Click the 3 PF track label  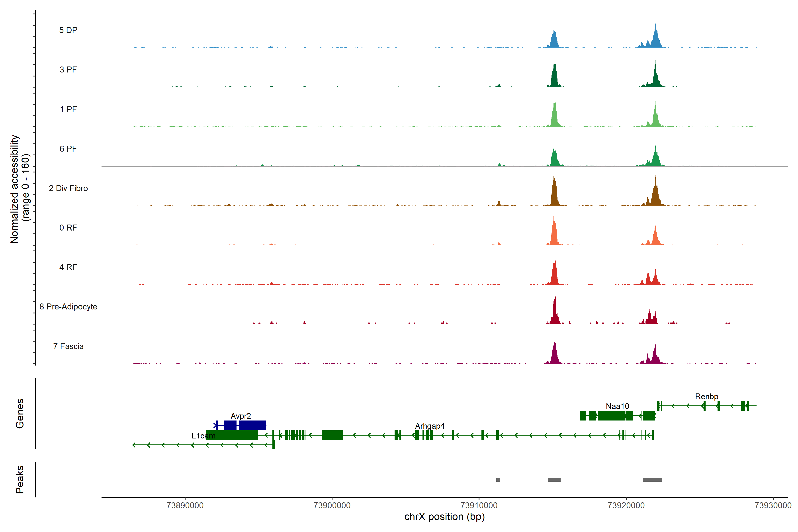click(x=68, y=70)
